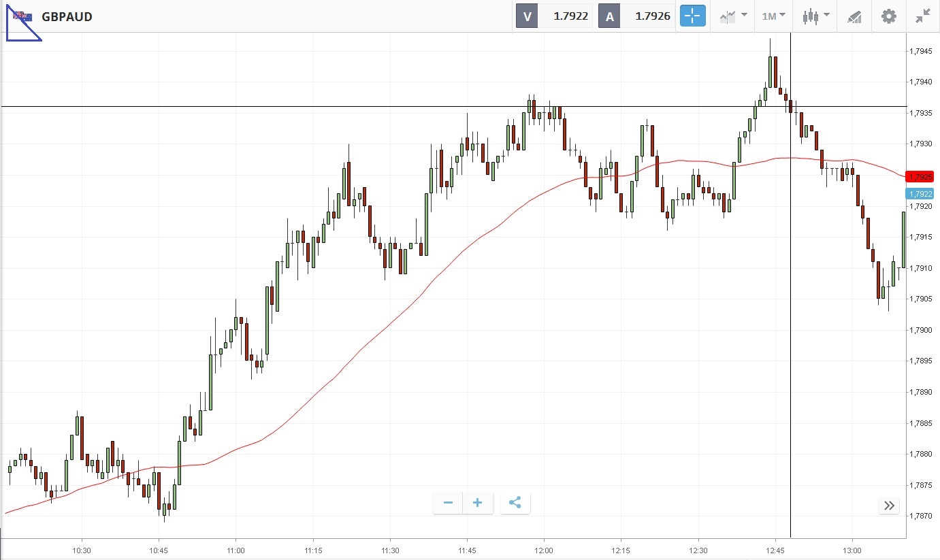Open the drawing tools icon
Viewport: 940px width, 560px height.
click(x=854, y=16)
